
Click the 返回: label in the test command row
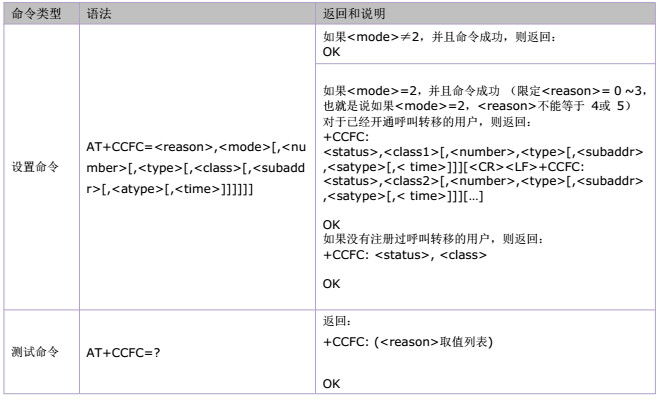[x=337, y=321]
